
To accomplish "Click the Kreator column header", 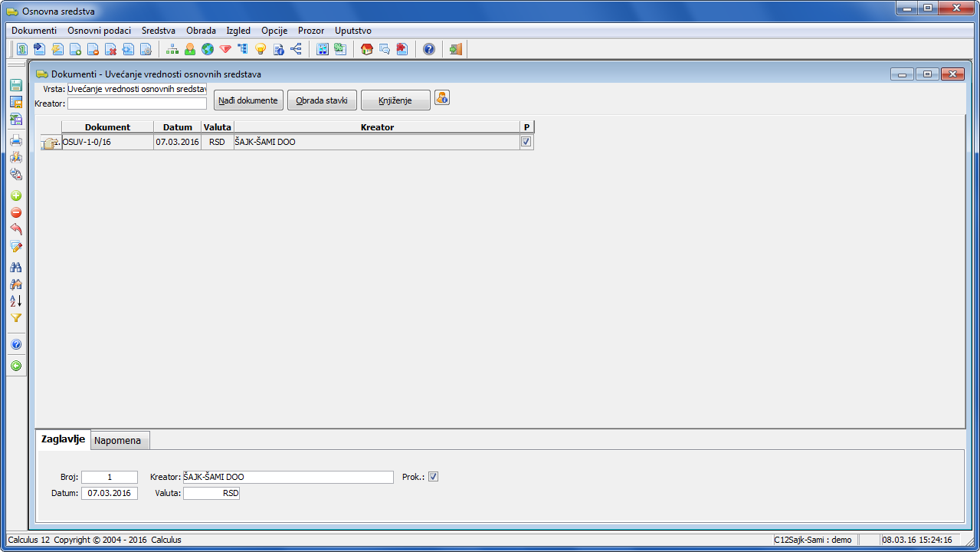I will coord(377,127).
